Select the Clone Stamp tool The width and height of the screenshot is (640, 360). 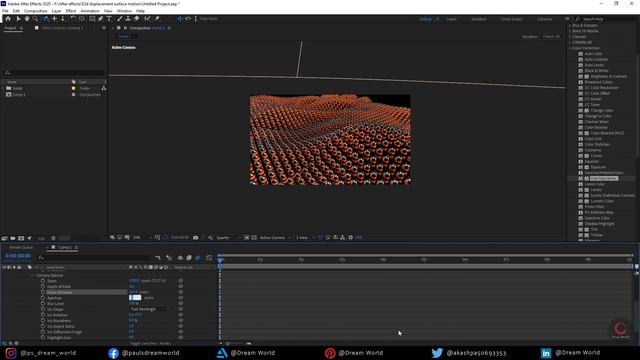pyautogui.click(x=128, y=19)
